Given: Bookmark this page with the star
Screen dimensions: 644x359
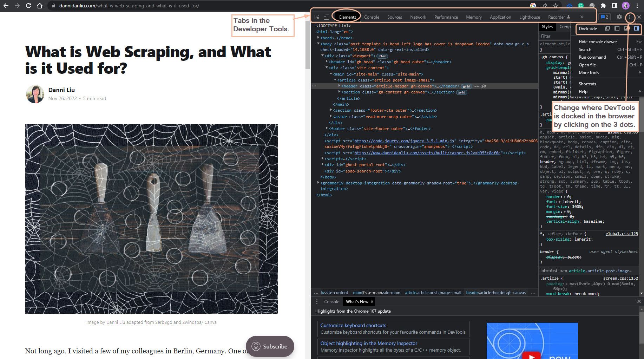Looking at the screenshot, I should coord(556,6).
